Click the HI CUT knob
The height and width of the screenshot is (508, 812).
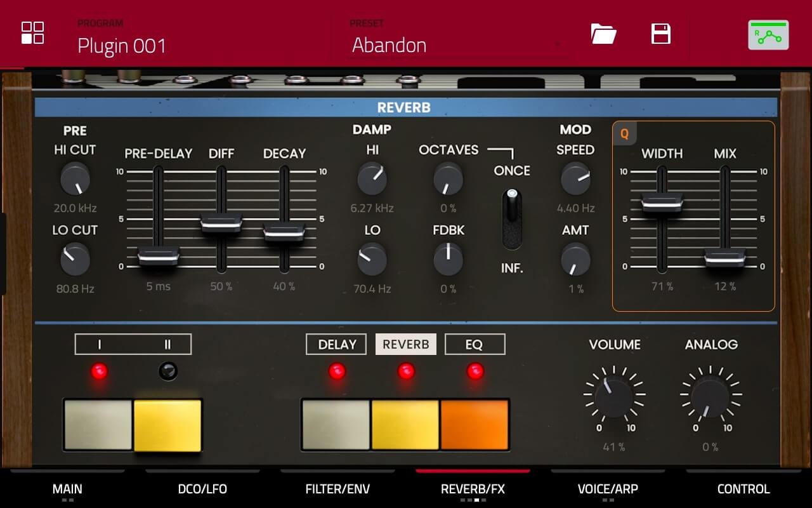point(75,178)
